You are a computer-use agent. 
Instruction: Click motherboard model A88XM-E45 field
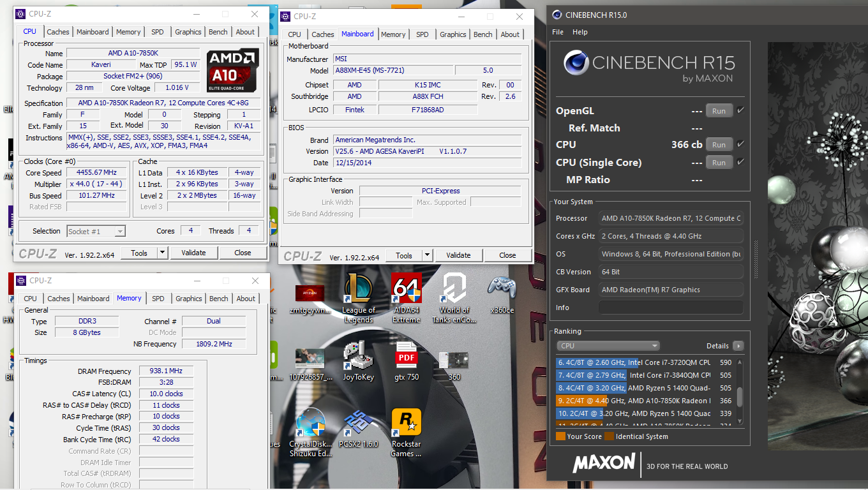pyautogui.click(x=393, y=70)
